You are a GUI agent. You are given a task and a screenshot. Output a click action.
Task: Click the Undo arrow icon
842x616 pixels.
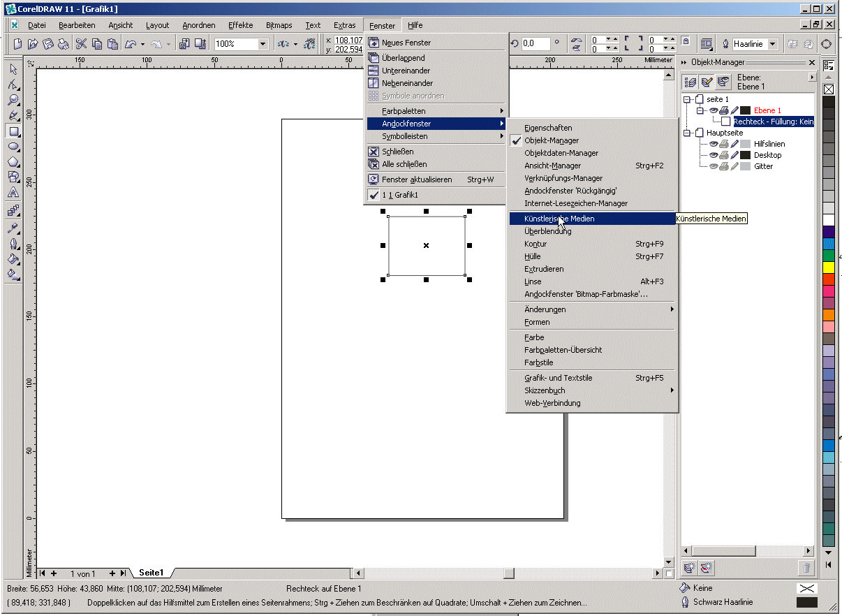pos(131,43)
